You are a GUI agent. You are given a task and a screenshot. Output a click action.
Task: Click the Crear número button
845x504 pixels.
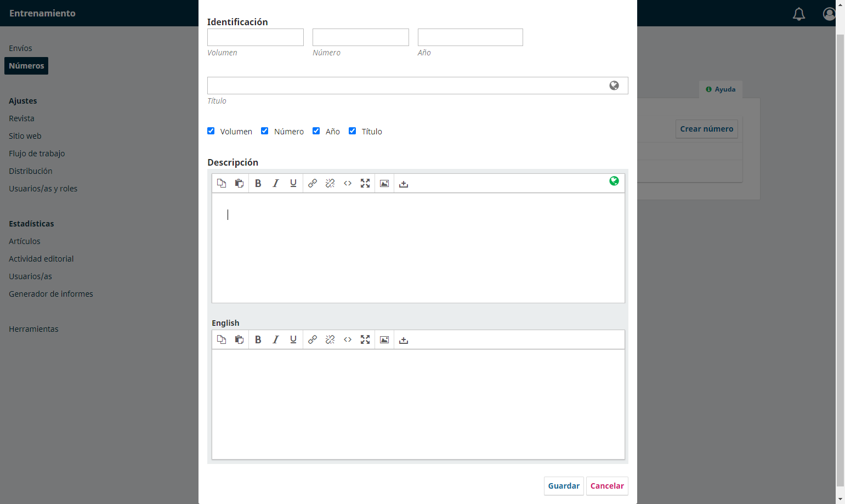pyautogui.click(x=707, y=129)
